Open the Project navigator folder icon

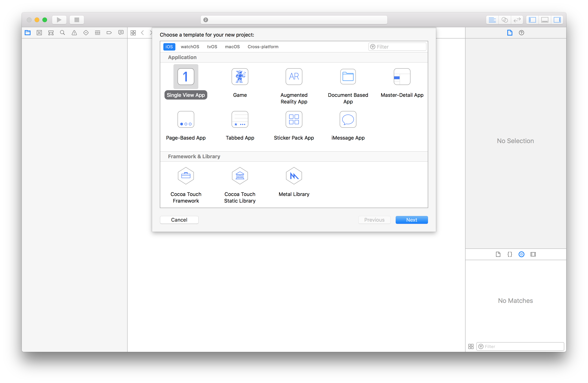(28, 33)
